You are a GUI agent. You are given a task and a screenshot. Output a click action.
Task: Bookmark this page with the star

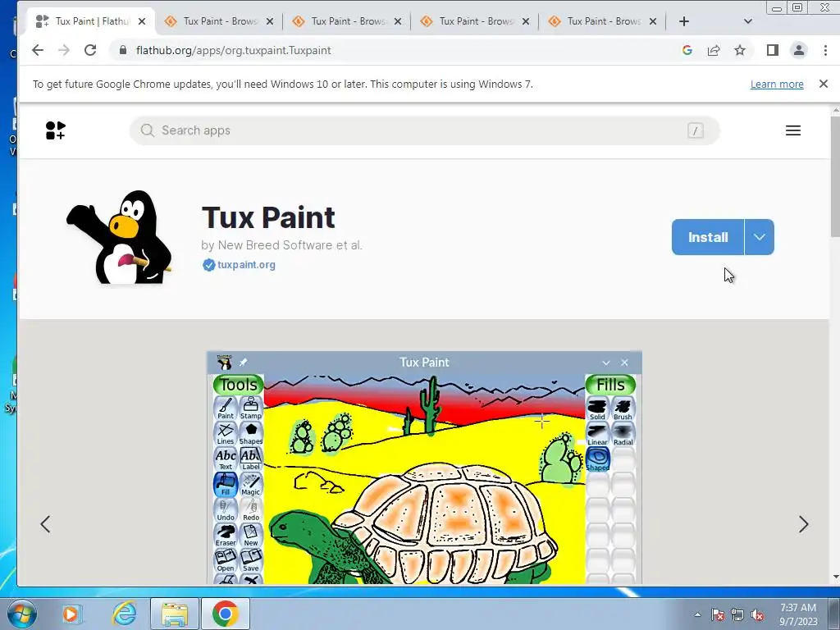point(740,50)
